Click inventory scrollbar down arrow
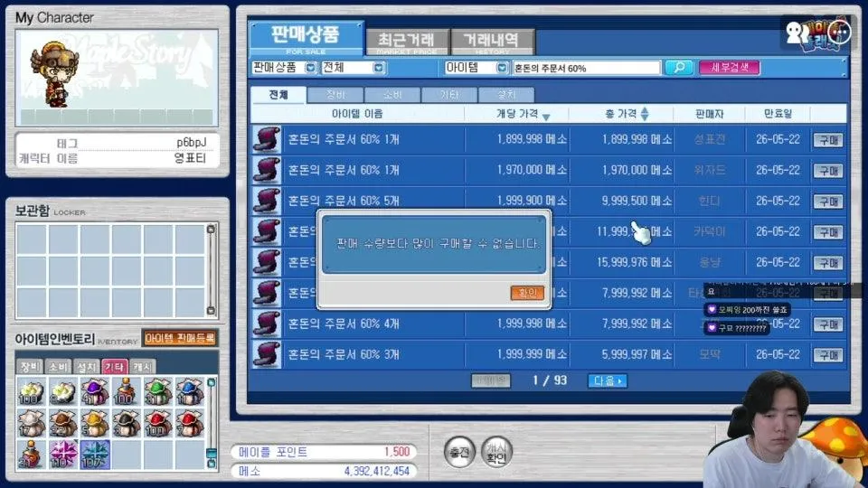This screenshot has height=488, width=868. click(x=211, y=463)
